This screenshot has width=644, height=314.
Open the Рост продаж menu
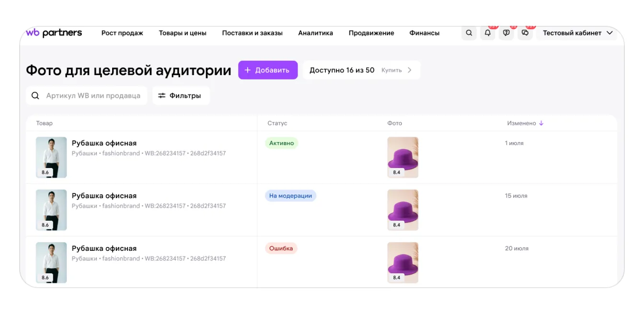(x=122, y=33)
